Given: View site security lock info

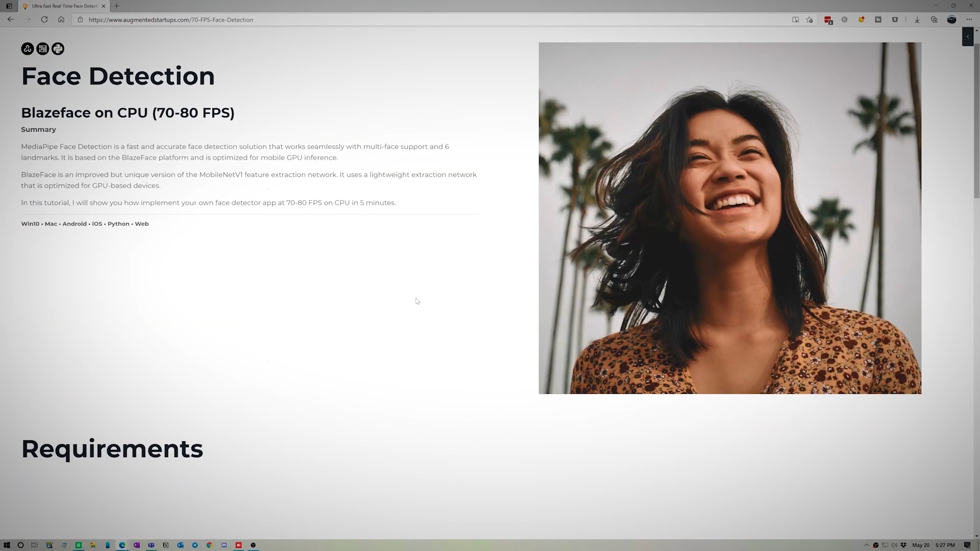Looking at the screenshot, I should (80, 19).
